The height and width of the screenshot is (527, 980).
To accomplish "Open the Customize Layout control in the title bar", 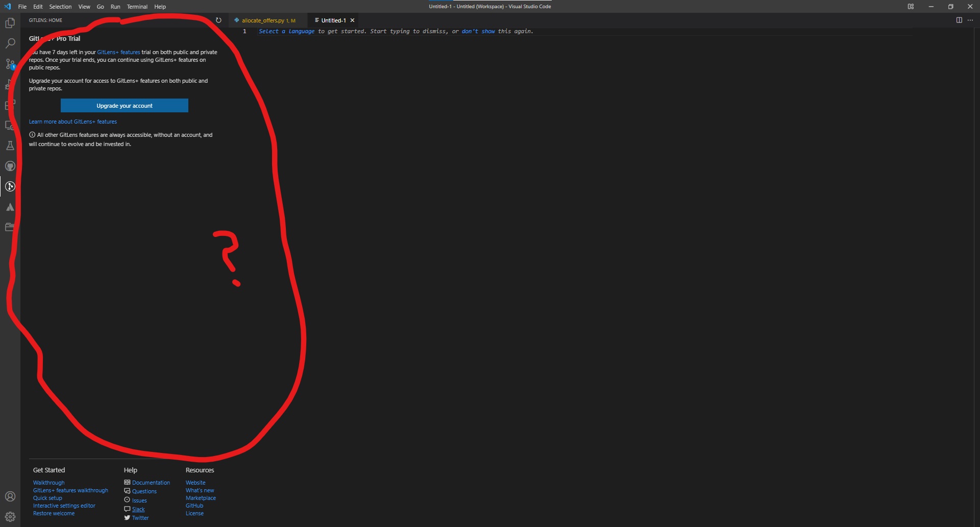I will tap(911, 7).
